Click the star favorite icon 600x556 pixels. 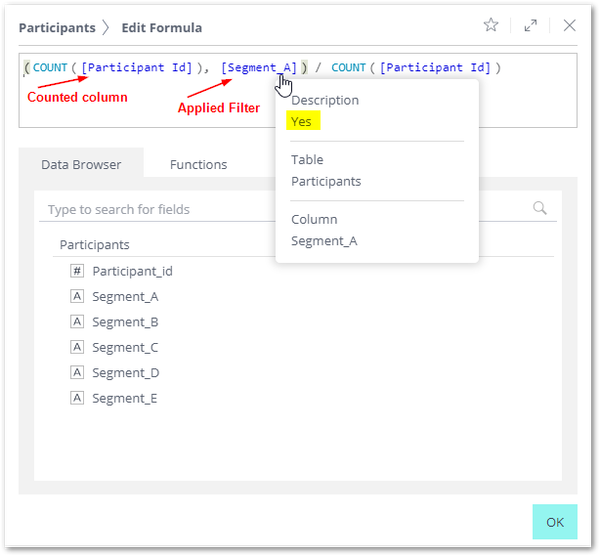(x=491, y=25)
